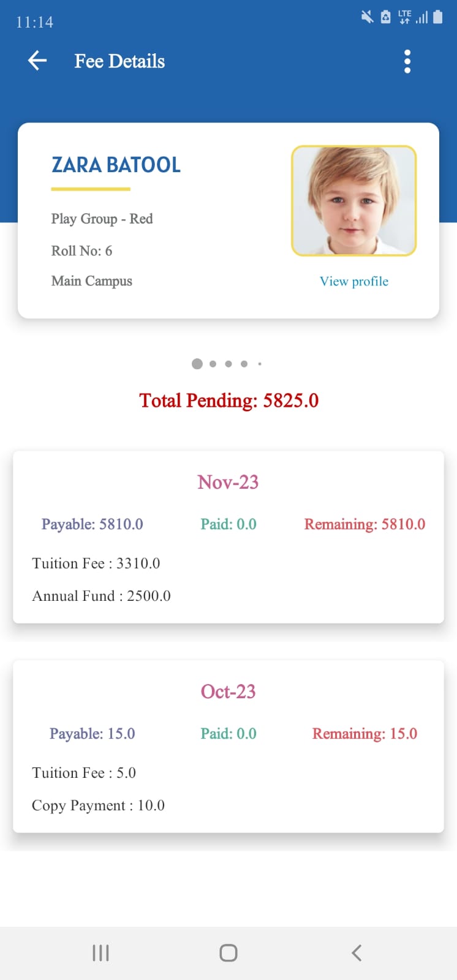457x980 pixels.
Task: Tap the back arrow in header
Action: point(37,61)
